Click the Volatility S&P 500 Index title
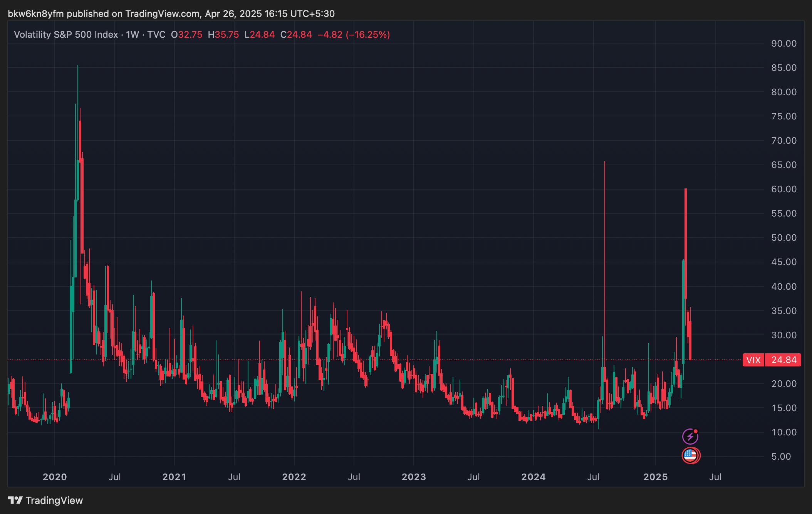 coord(66,35)
